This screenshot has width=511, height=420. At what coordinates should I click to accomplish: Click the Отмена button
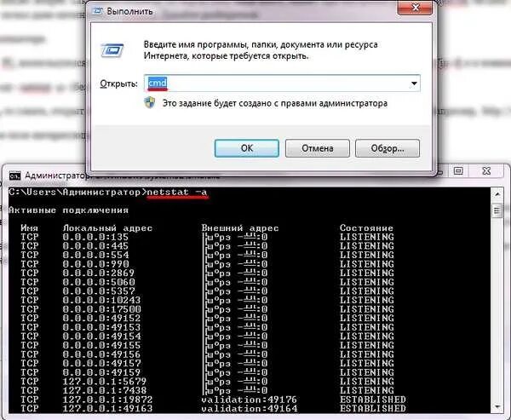click(x=318, y=148)
